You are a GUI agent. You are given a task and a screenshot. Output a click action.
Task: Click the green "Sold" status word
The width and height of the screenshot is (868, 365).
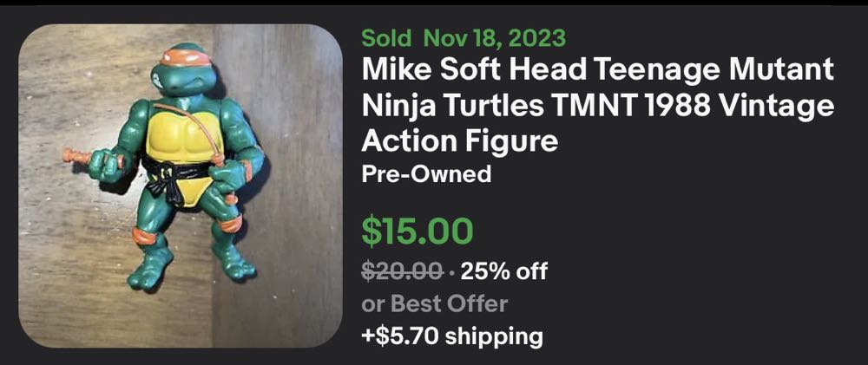386,38
